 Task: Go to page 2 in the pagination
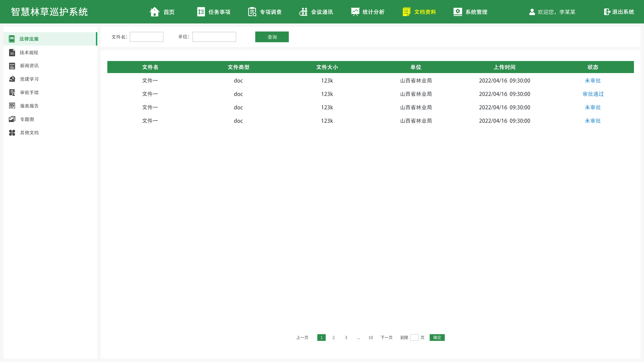point(333,338)
